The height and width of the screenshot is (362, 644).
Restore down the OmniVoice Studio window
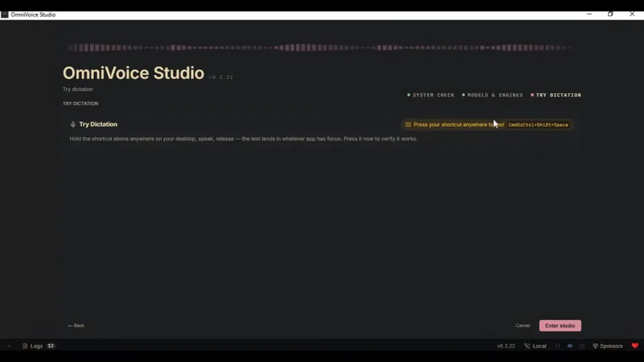[x=610, y=14]
